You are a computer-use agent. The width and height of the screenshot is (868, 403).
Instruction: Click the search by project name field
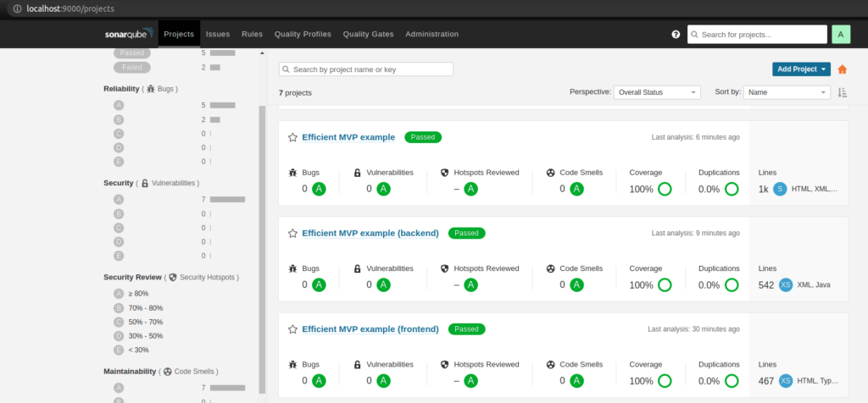pyautogui.click(x=366, y=69)
